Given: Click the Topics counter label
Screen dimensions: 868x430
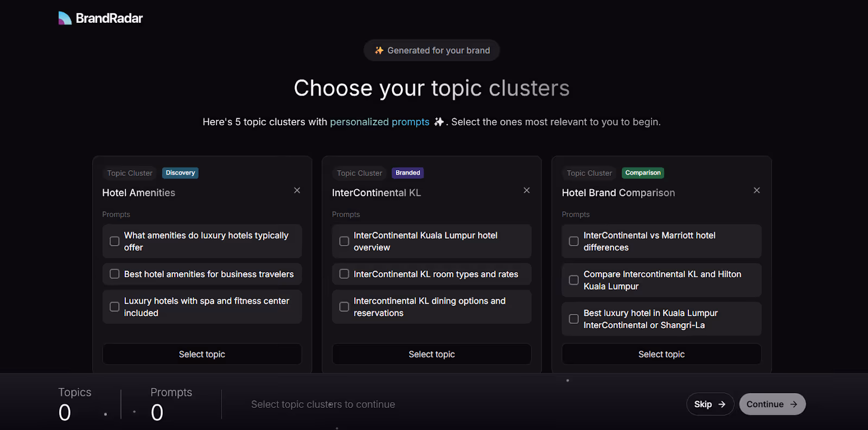Looking at the screenshot, I should tap(75, 392).
